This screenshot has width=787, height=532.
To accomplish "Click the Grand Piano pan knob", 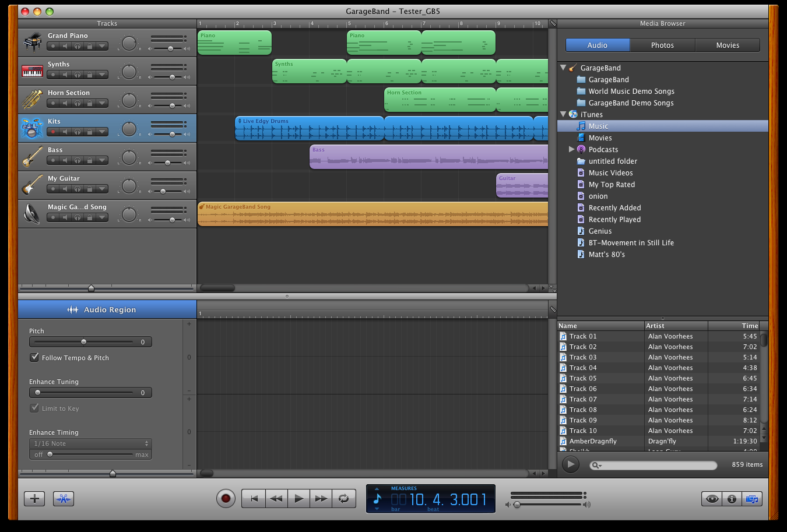I will click(129, 43).
